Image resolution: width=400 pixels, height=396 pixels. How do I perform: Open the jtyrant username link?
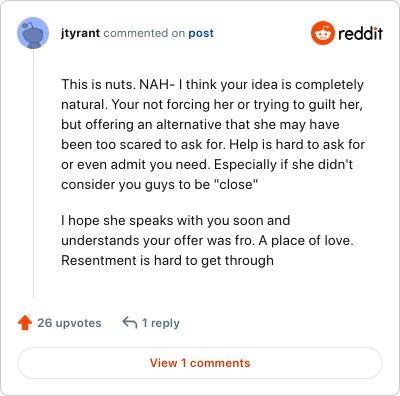pos(80,33)
